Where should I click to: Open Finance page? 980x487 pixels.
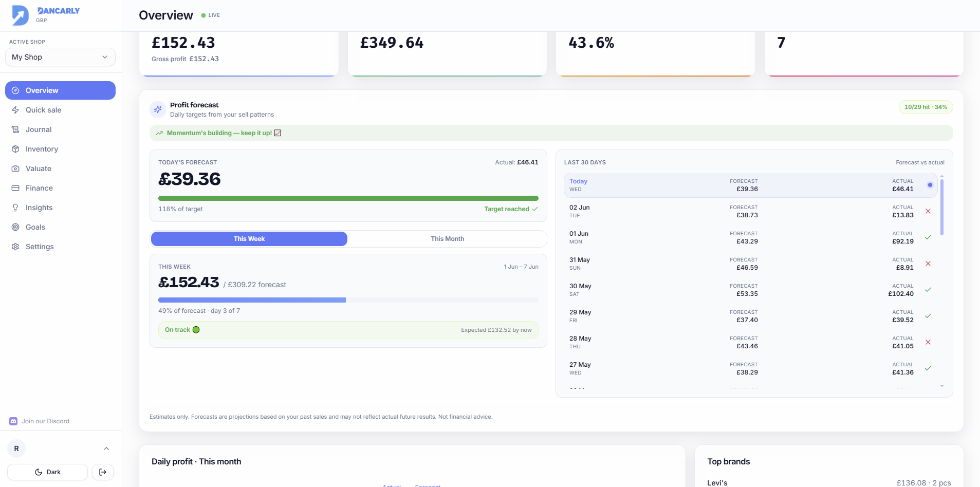pos(60,188)
